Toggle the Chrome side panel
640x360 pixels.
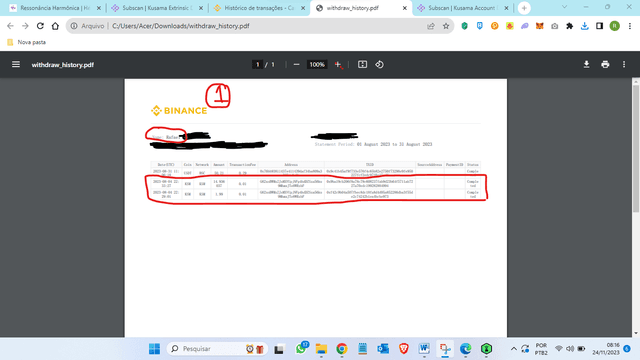600,26
